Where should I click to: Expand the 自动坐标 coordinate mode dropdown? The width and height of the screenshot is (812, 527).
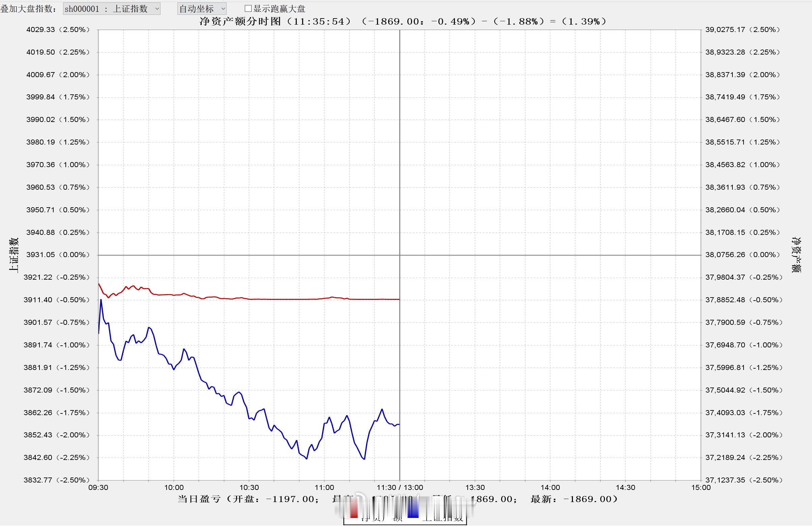(x=202, y=9)
